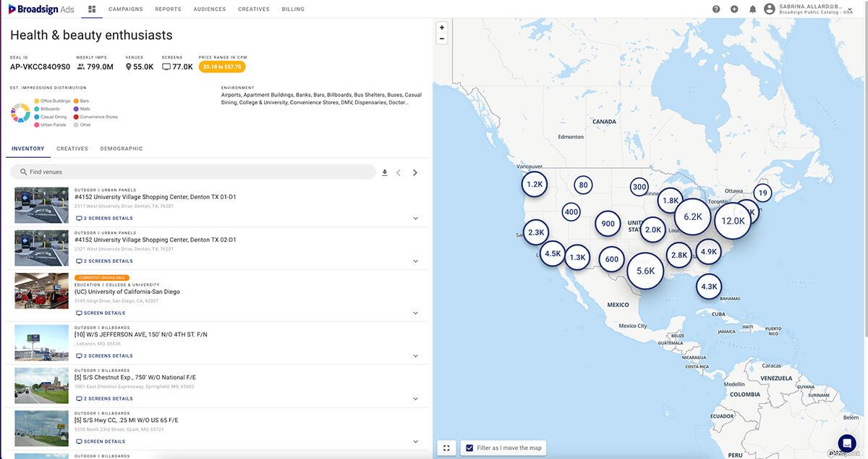The width and height of the screenshot is (868, 459).
Task: Click the 1.3K map cluster
Action: pos(577,257)
